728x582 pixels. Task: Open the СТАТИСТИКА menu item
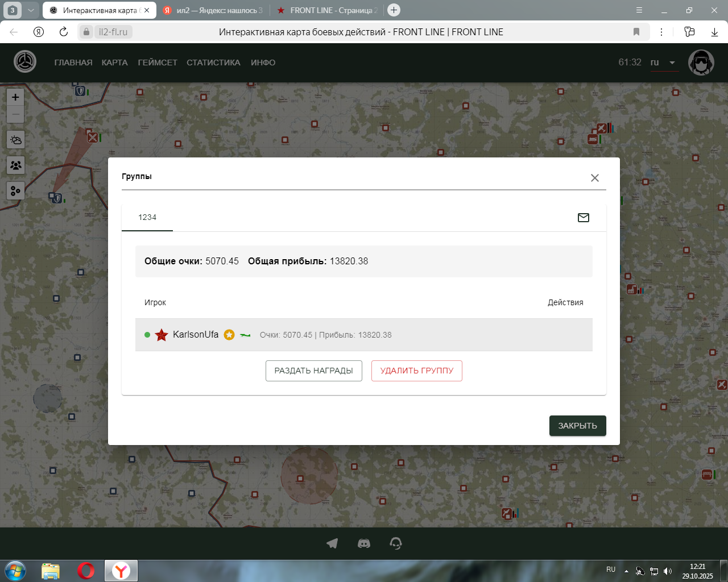pos(213,63)
